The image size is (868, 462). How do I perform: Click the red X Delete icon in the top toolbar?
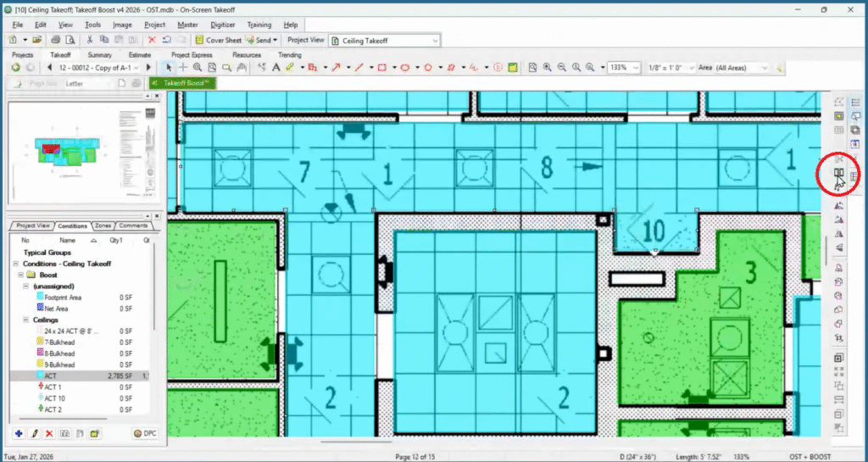[153, 40]
